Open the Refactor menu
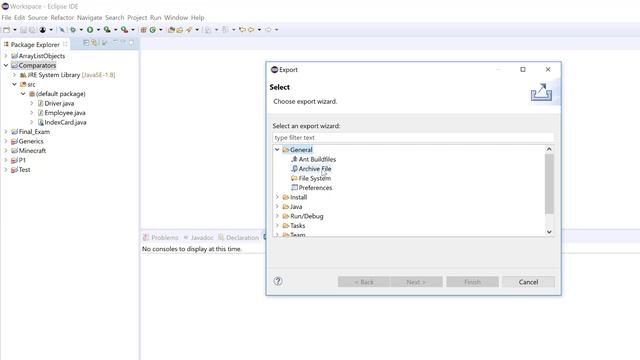The height and width of the screenshot is (360, 640). tap(62, 18)
